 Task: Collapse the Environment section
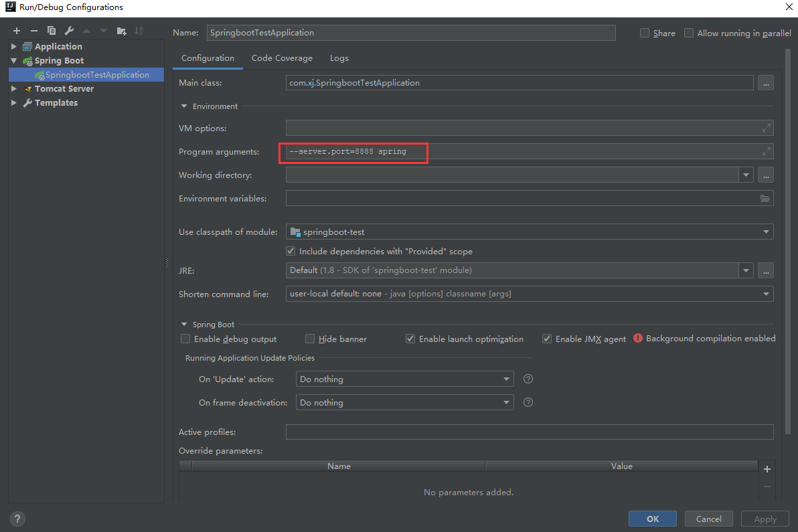183,106
